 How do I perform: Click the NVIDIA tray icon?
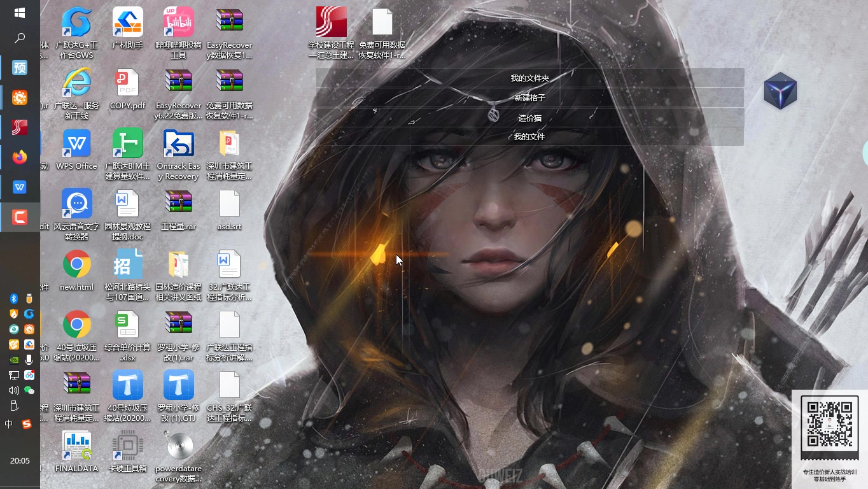pos(14,360)
